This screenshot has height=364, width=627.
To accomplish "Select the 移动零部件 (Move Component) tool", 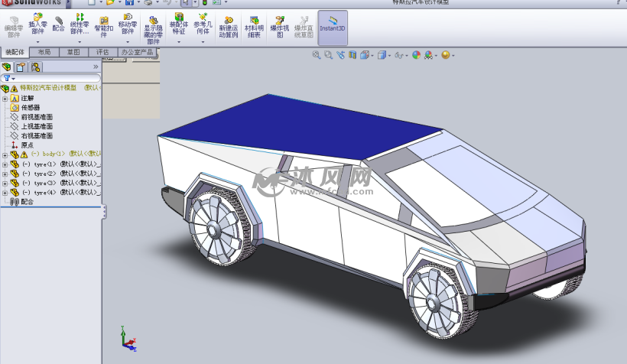I will 128,24.
